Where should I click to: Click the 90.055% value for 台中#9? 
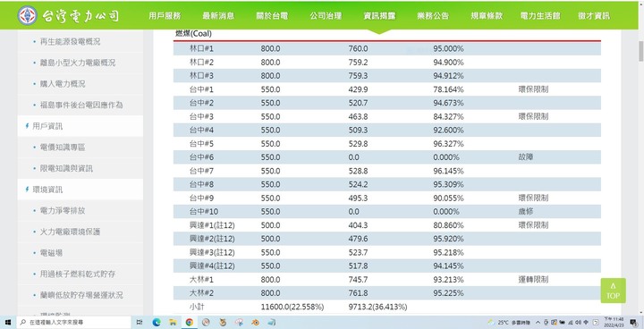448,198
